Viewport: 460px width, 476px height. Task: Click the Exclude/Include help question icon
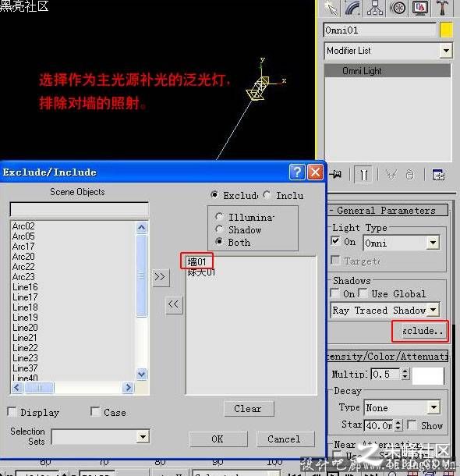pos(297,172)
